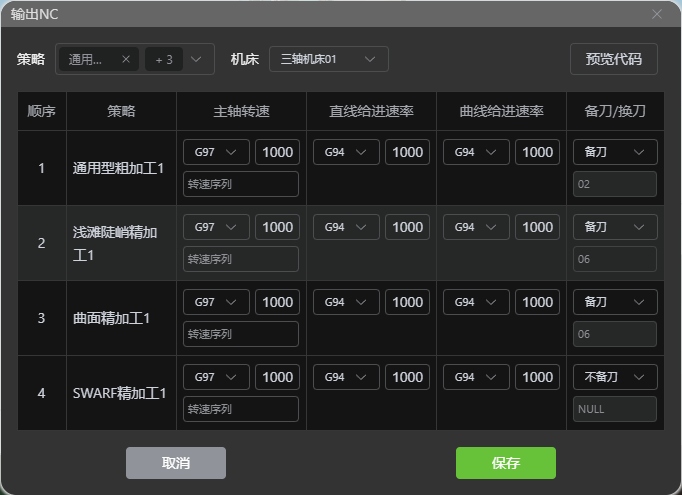Image resolution: width=682 pixels, height=495 pixels.
Task: Click the 取消 button
Action: (176, 463)
